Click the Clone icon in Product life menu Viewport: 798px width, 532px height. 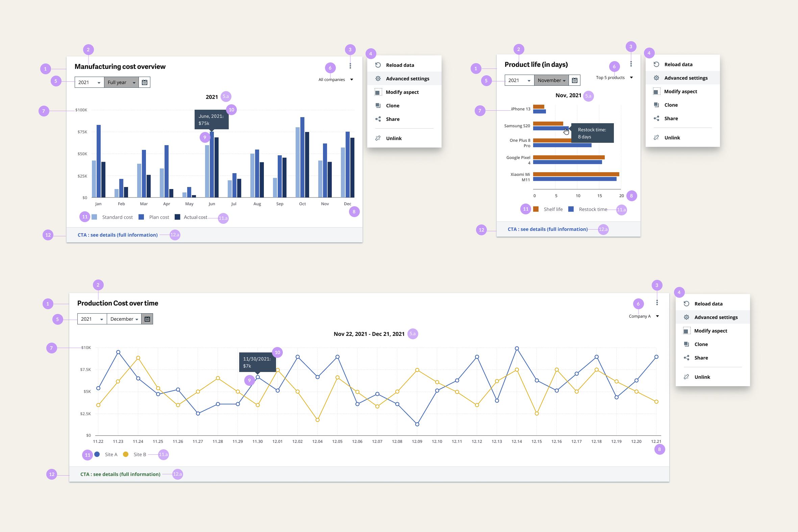click(x=656, y=105)
